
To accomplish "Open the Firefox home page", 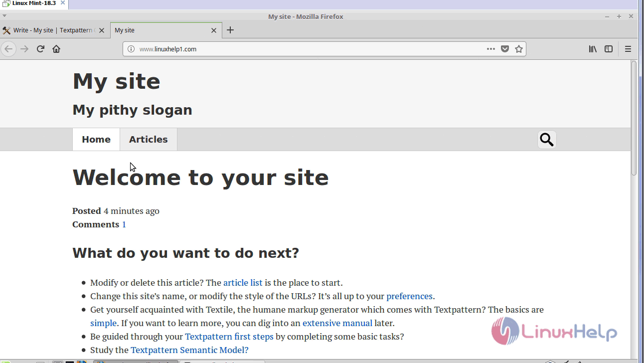I will (x=56, y=49).
